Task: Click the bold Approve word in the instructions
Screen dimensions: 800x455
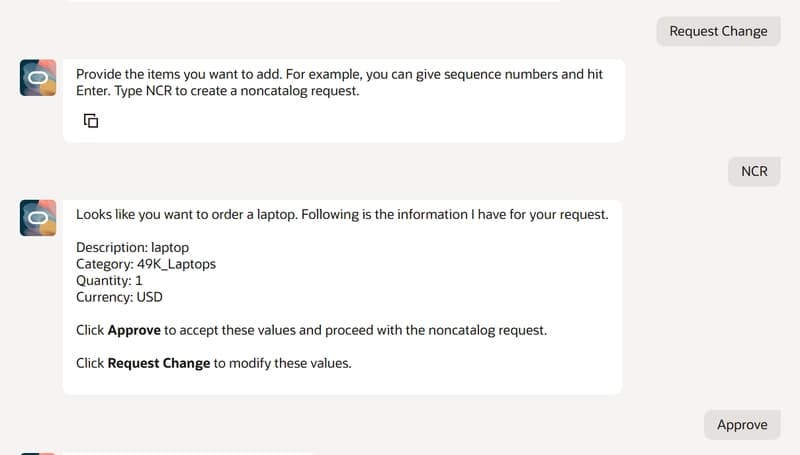Action: coord(134,330)
